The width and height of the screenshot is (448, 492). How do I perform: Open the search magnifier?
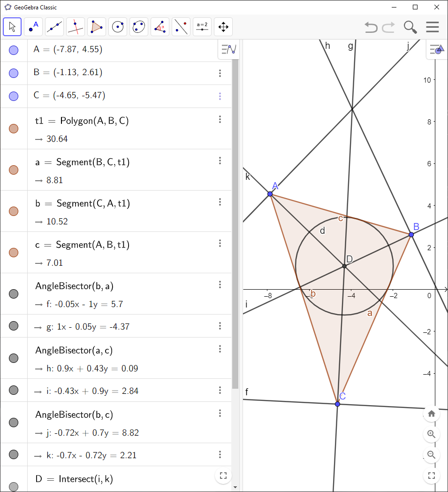pyautogui.click(x=410, y=27)
